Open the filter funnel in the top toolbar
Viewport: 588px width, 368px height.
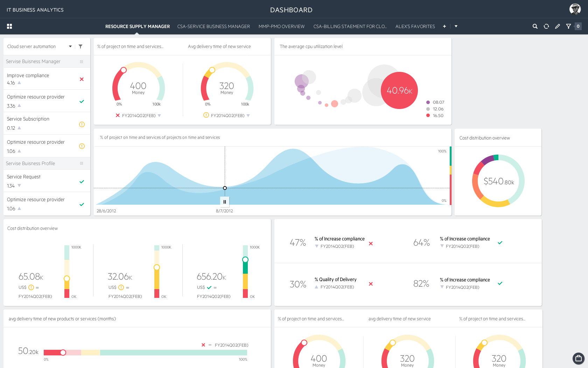click(568, 26)
